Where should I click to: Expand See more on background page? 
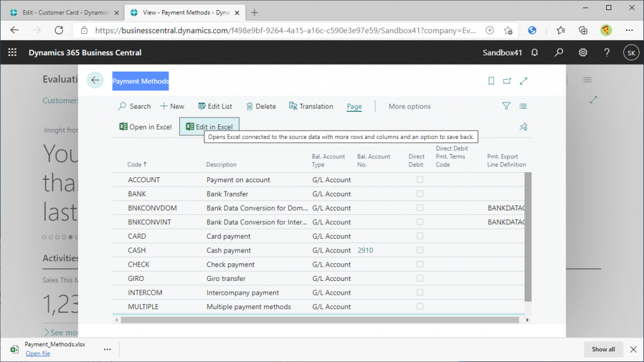point(61,332)
